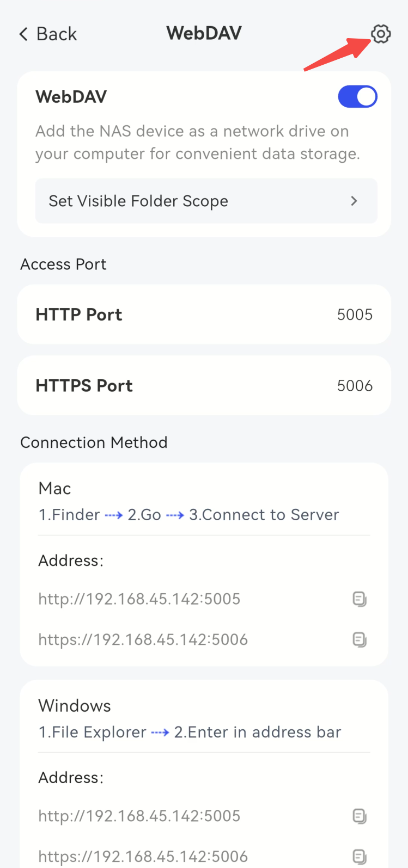
Task: Copy Mac https address 192.168.45.142:5006
Action: tap(360, 639)
